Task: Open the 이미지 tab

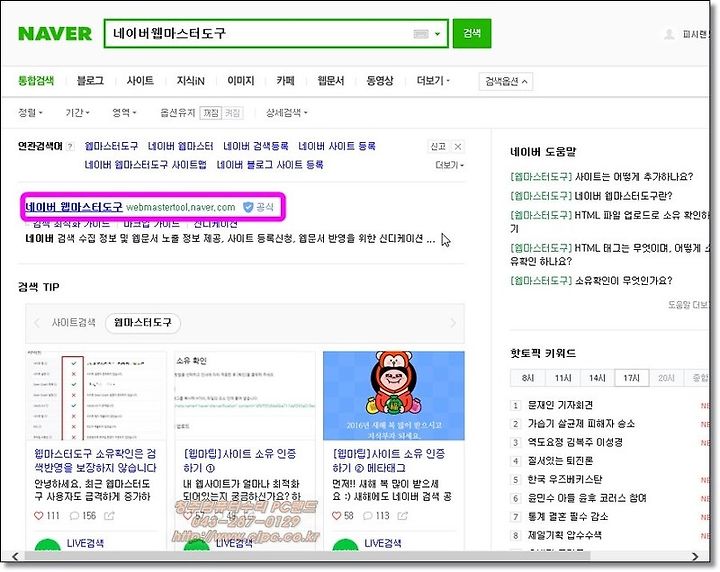Action: click(x=241, y=81)
